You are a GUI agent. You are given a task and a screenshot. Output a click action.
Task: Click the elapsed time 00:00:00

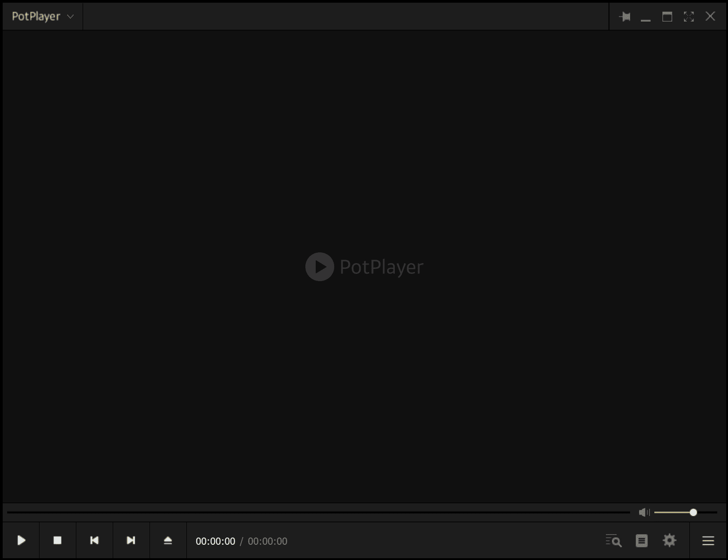tap(216, 541)
